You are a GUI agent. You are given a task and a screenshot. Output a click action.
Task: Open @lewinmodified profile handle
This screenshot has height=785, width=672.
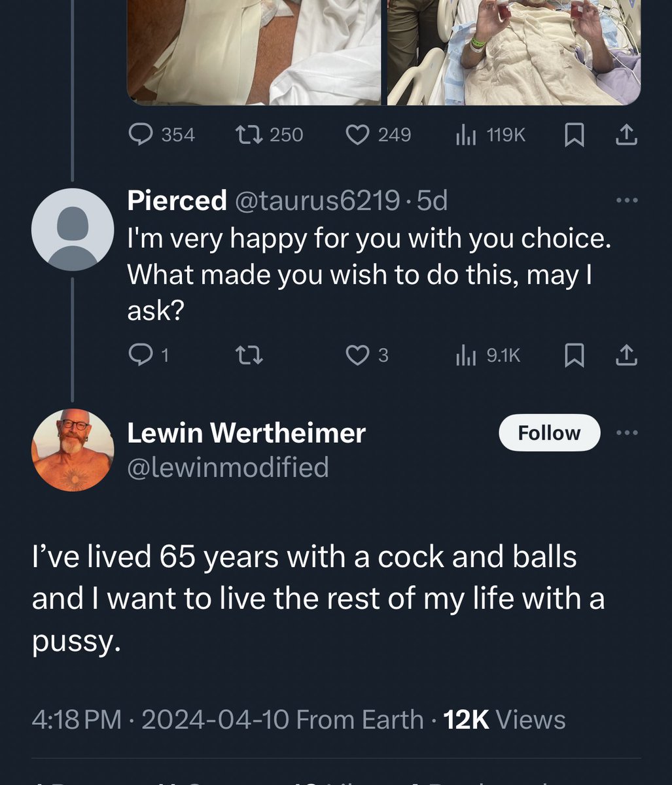tap(228, 467)
